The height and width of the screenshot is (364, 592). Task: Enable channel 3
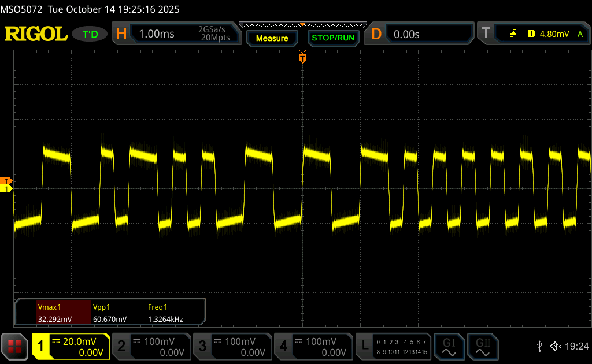[x=232, y=346]
